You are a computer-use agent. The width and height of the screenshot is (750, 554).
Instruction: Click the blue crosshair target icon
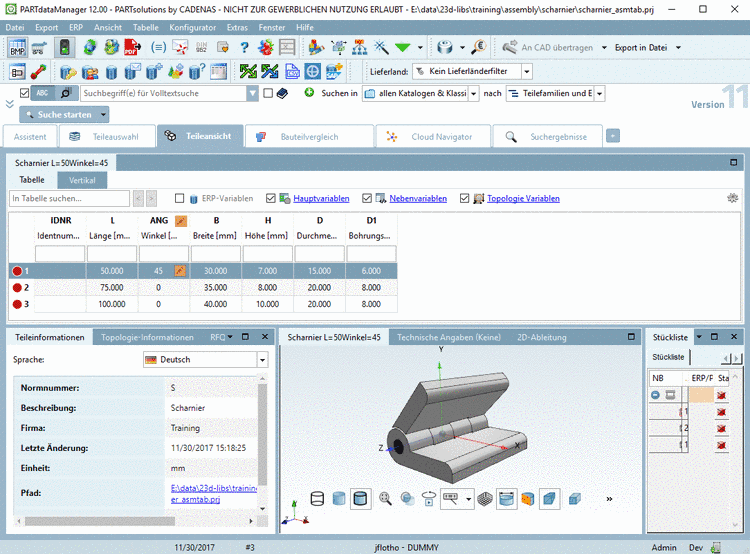point(313,71)
